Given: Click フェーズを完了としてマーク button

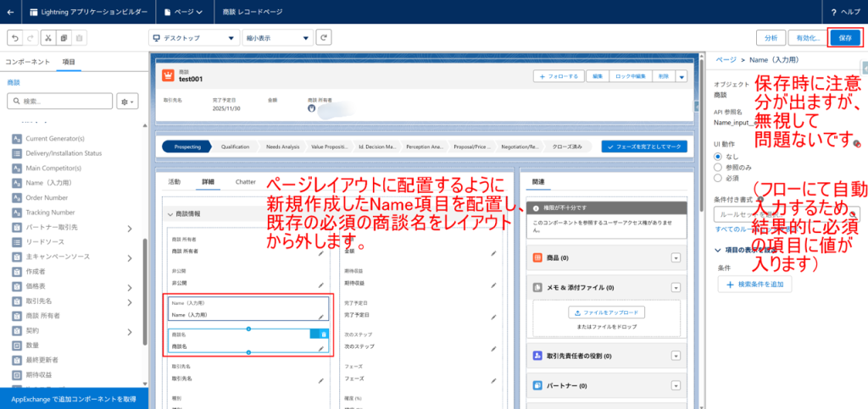Looking at the screenshot, I should [644, 146].
